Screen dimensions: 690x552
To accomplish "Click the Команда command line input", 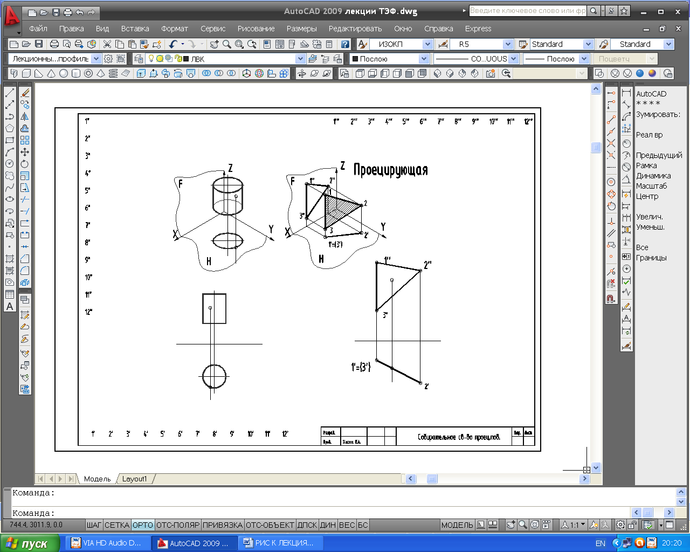I will coord(321,513).
